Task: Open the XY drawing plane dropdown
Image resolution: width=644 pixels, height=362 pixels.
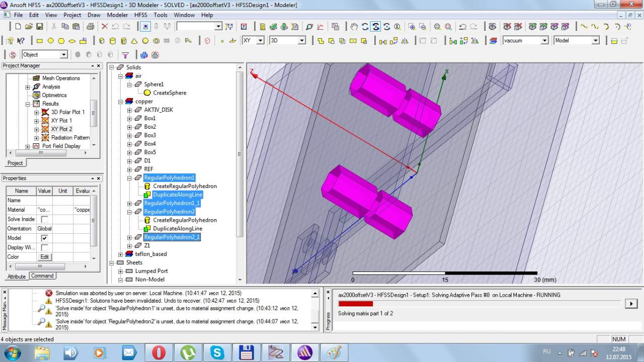Action: (260, 41)
